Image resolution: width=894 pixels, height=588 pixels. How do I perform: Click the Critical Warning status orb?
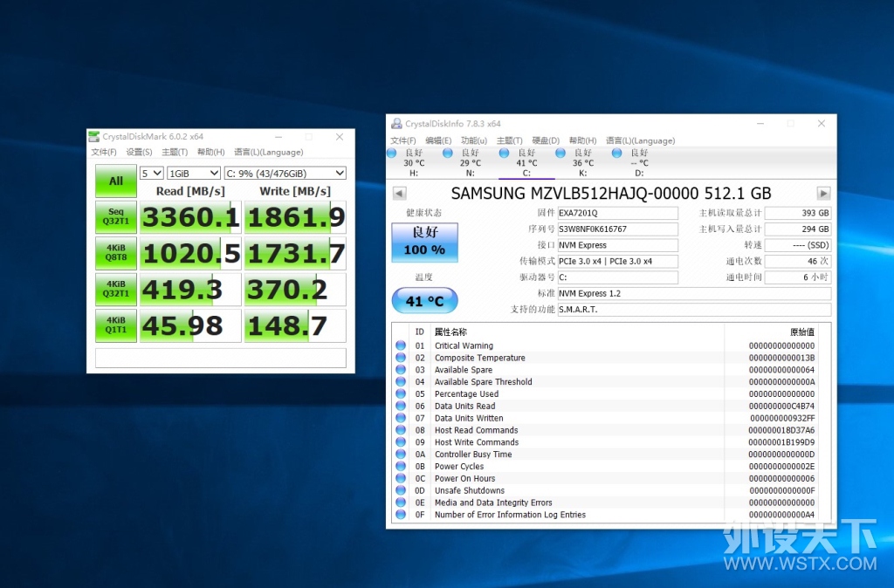(x=401, y=345)
